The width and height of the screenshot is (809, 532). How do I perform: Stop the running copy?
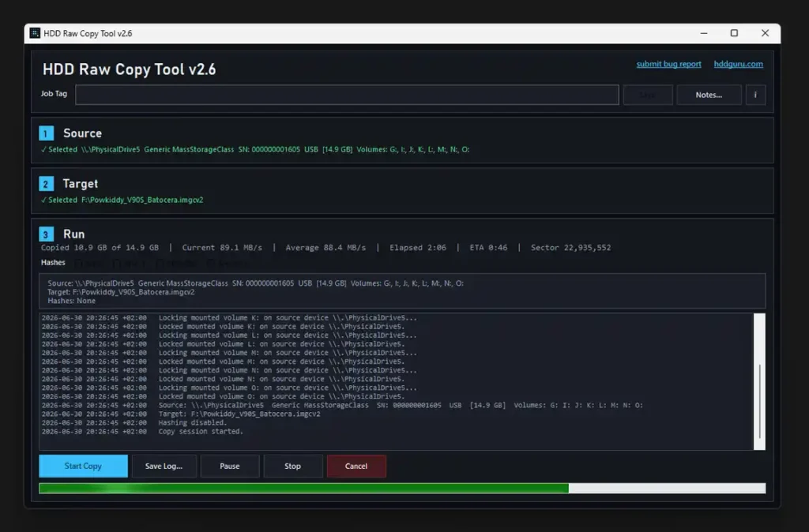click(x=292, y=466)
